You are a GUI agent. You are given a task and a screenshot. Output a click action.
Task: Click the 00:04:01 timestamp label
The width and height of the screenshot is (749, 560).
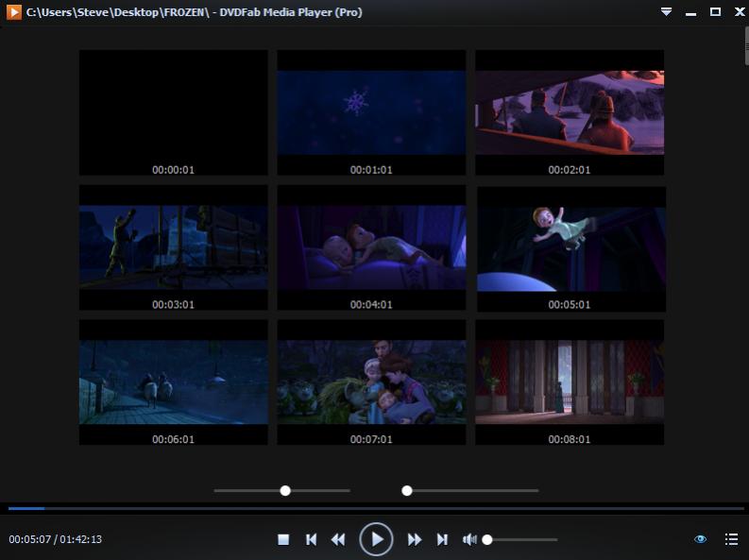[x=371, y=304]
